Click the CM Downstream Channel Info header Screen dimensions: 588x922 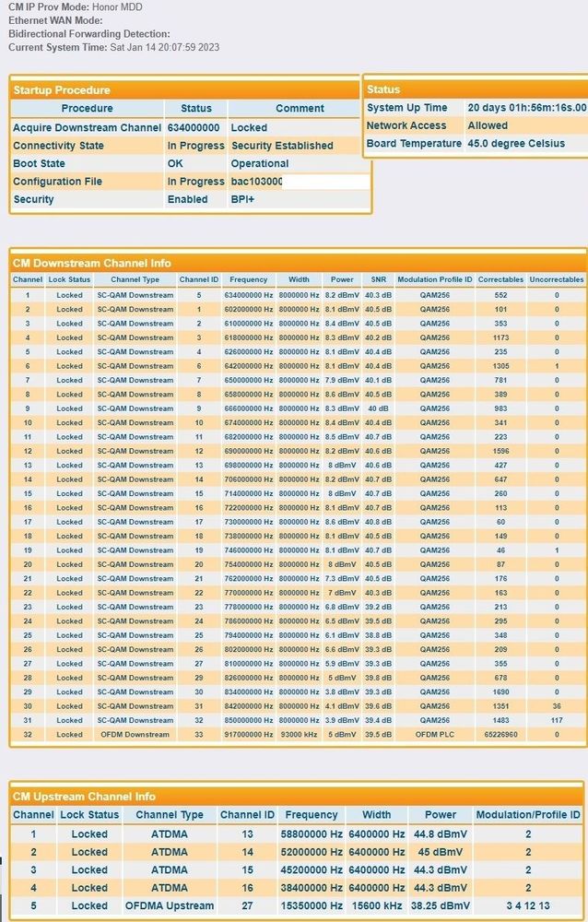298,263
